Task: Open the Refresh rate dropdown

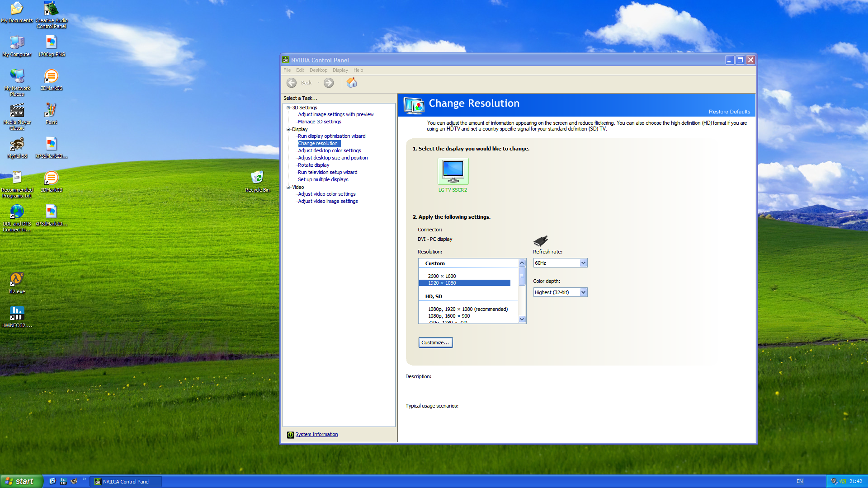Action: pyautogui.click(x=583, y=263)
